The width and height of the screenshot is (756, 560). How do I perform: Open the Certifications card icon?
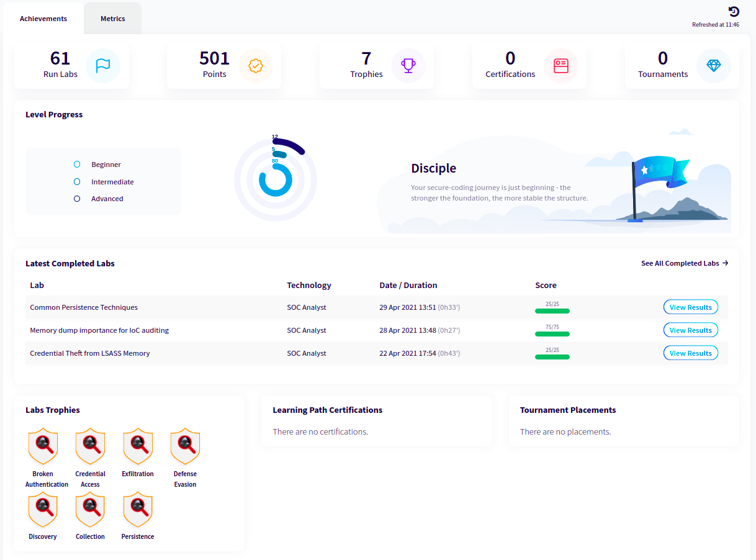click(561, 66)
